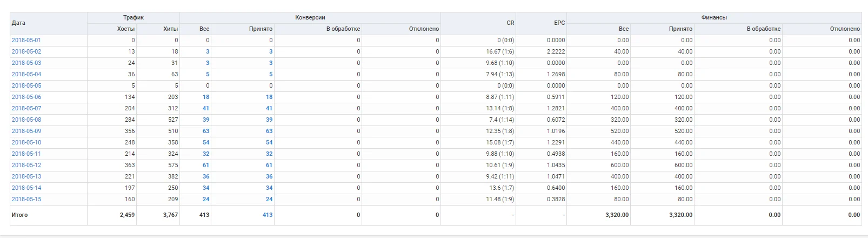Open accepted conversions 36 for 2018-05-13
The height and width of the screenshot is (238, 868).
coord(269,176)
